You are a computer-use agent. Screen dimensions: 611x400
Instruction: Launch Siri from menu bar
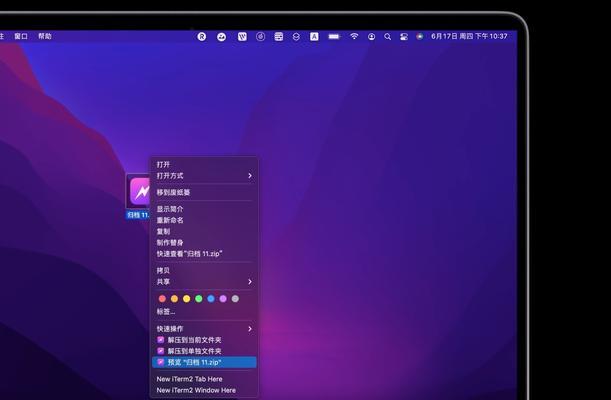coord(420,36)
